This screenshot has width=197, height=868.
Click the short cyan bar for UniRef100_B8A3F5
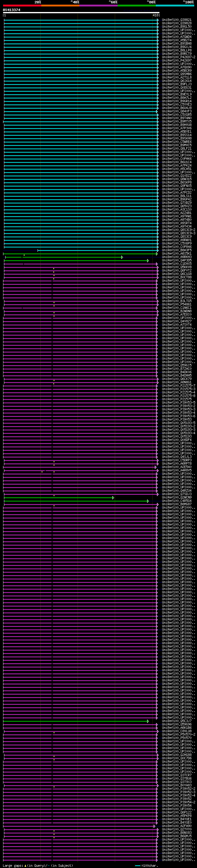click(98, 250)
